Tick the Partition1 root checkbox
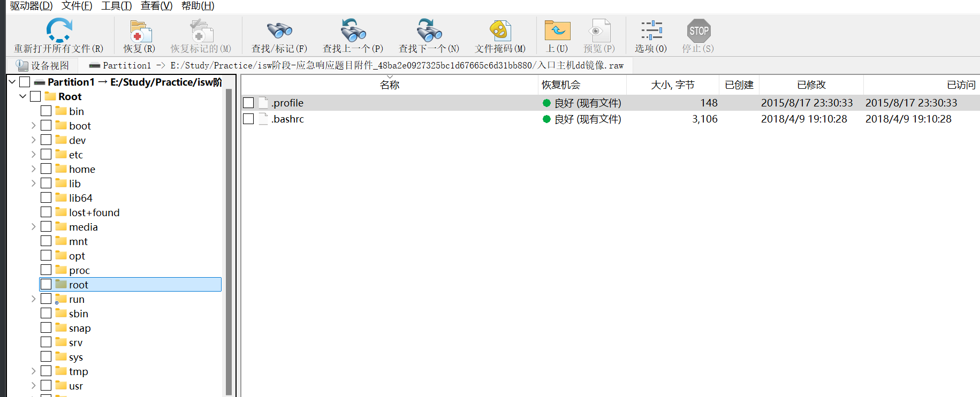The image size is (980, 397). 25,82
